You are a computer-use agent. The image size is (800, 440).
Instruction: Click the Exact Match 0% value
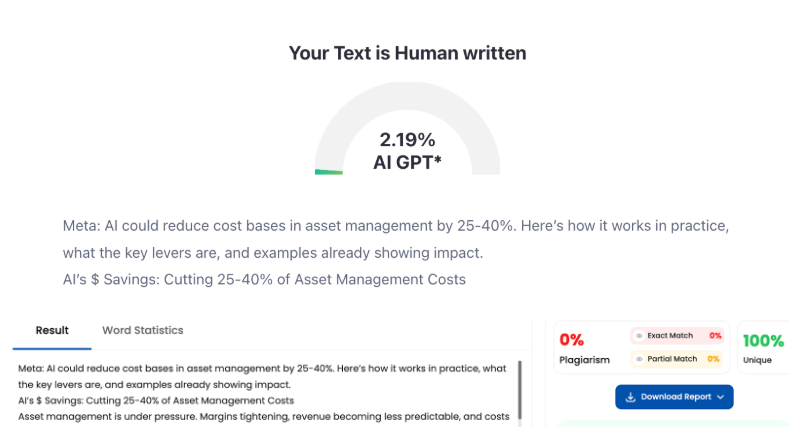pos(715,336)
